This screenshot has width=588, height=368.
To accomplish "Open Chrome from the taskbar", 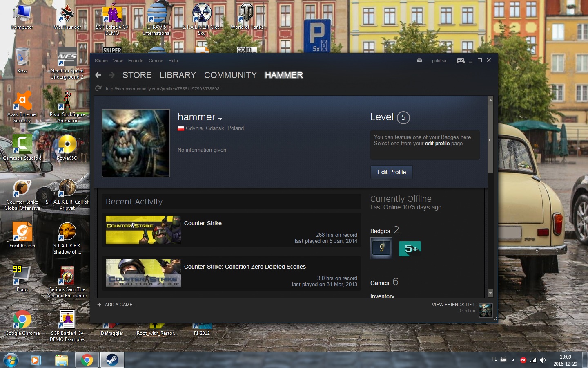I will point(87,360).
